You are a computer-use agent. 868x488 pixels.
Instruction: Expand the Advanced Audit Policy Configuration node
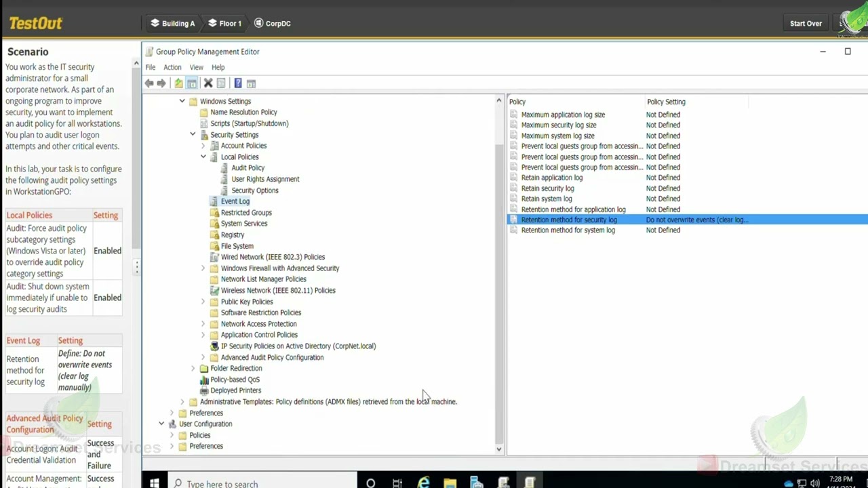click(203, 357)
